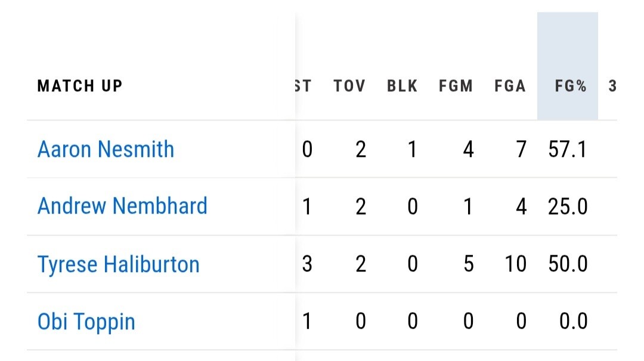
Task: Click Haliburton's FGA value of 10
Action: (x=515, y=264)
